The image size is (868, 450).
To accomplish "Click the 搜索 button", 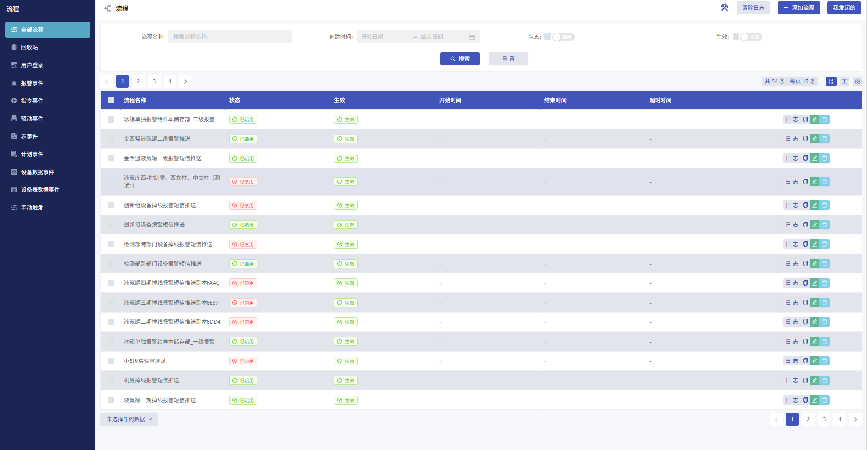I will pos(460,59).
